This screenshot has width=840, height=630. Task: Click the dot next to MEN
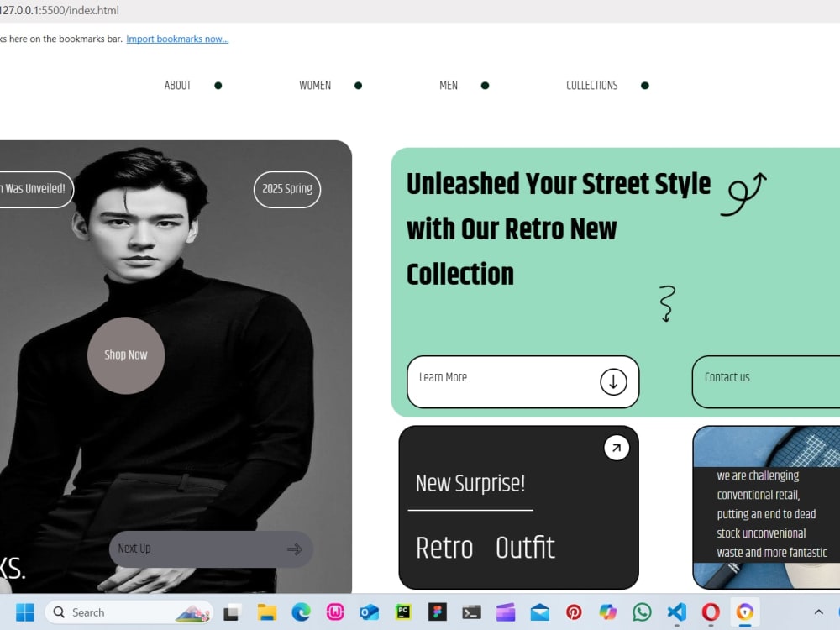pyautogui.click(x=485, y=86)
